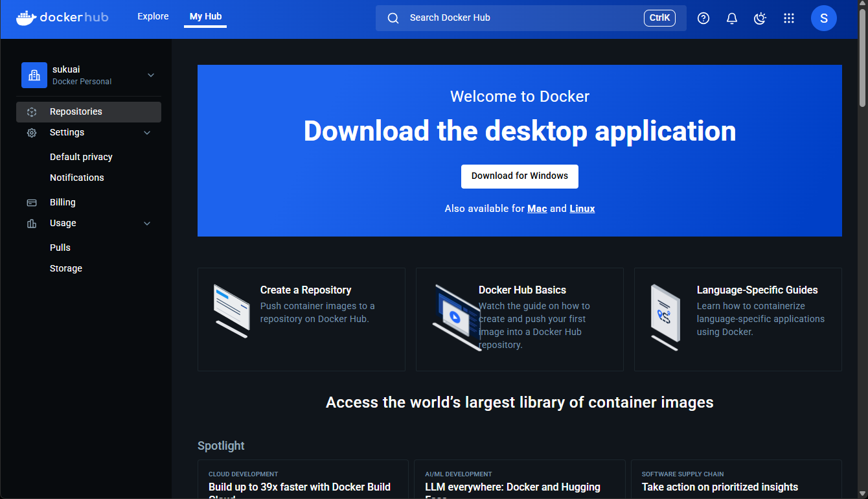Click the Billing card icon
This screenshot has height=499, width=868.
[x=32, y=203]
